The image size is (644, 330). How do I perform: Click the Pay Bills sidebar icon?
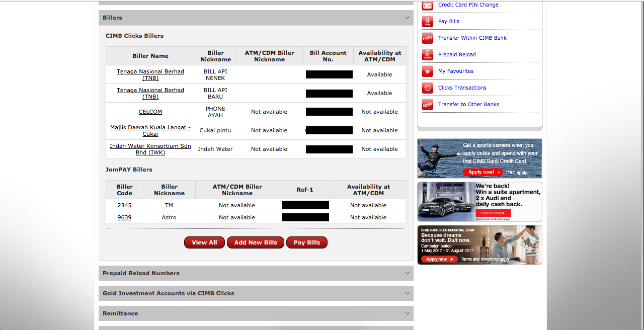coord(427,21)
